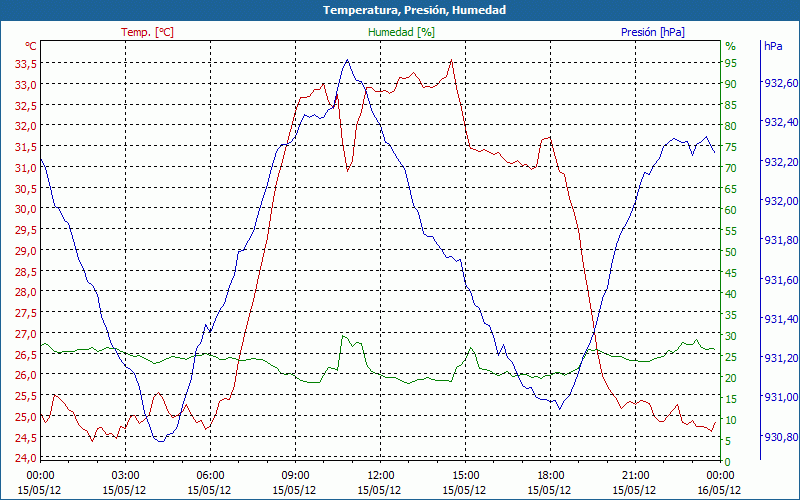Click the '26,0' temperature axis value

[x=26, y=375]
